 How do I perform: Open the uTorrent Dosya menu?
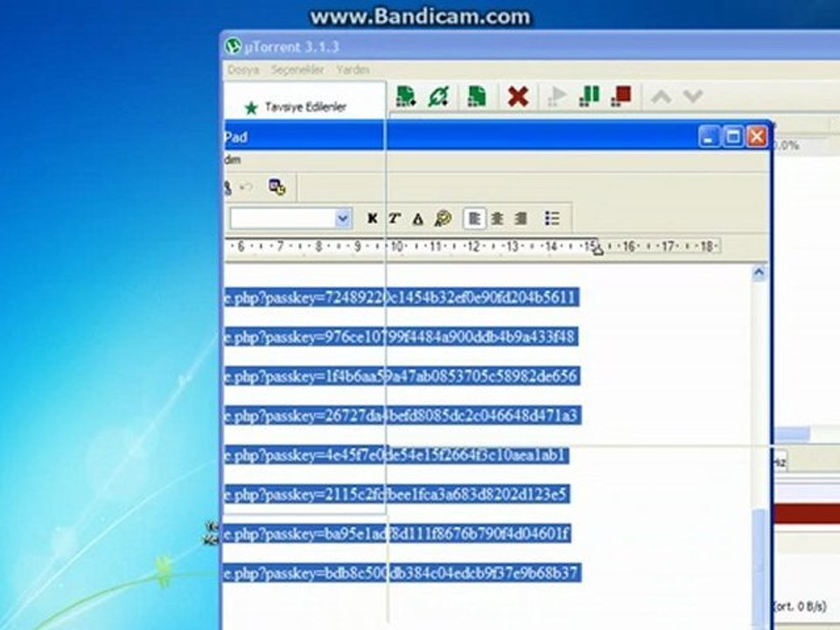(243, 70)
